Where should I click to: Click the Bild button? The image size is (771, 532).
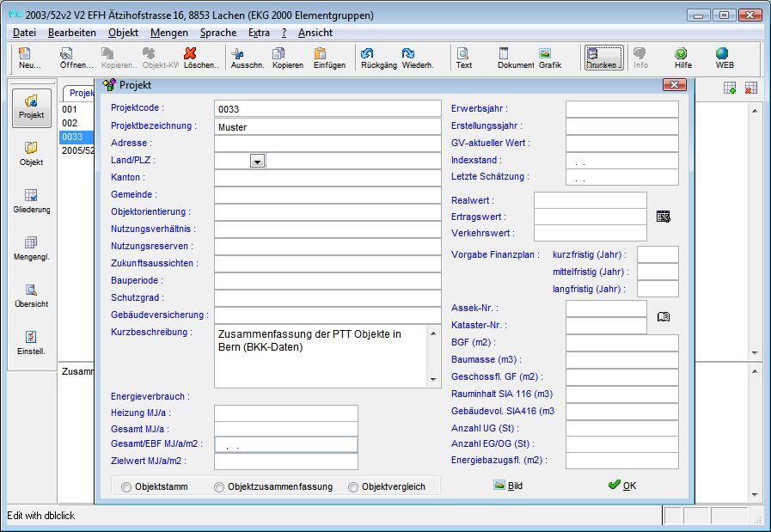click(509, 486)
